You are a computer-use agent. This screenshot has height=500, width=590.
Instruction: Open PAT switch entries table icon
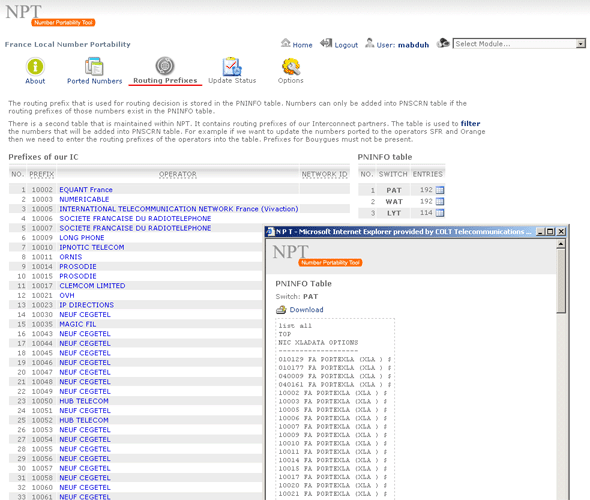[439, 190]
